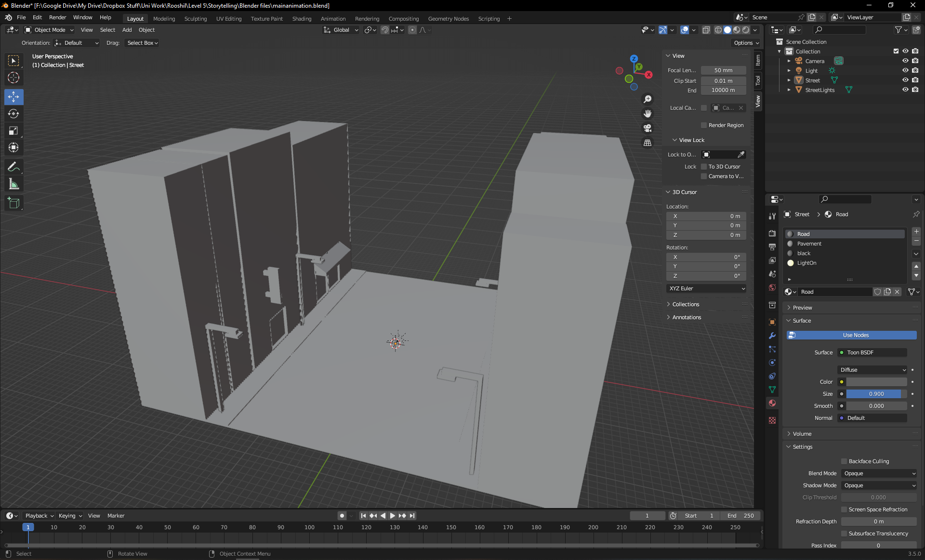This screenshot has height=560, width=925.
Task: Select the Pavement material slot
Action: click(809, 244)
